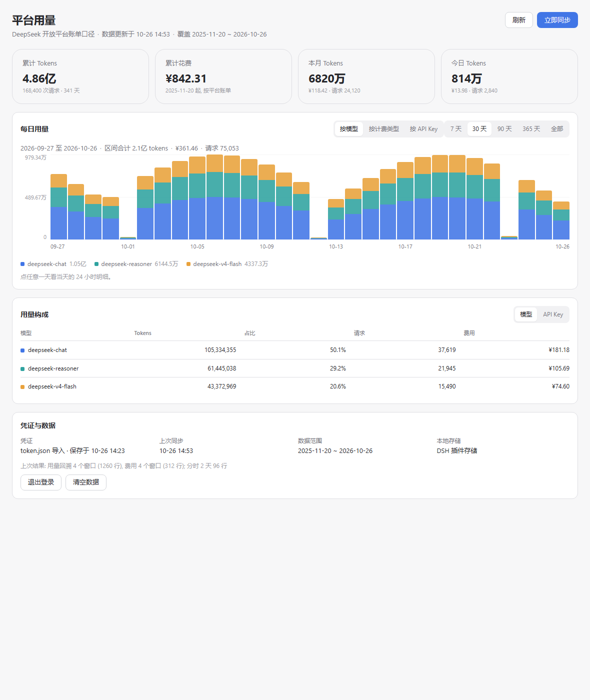Click the deepseek-chat row name
This screenshot has width=590, height=700.
click(x=47, y=350)
